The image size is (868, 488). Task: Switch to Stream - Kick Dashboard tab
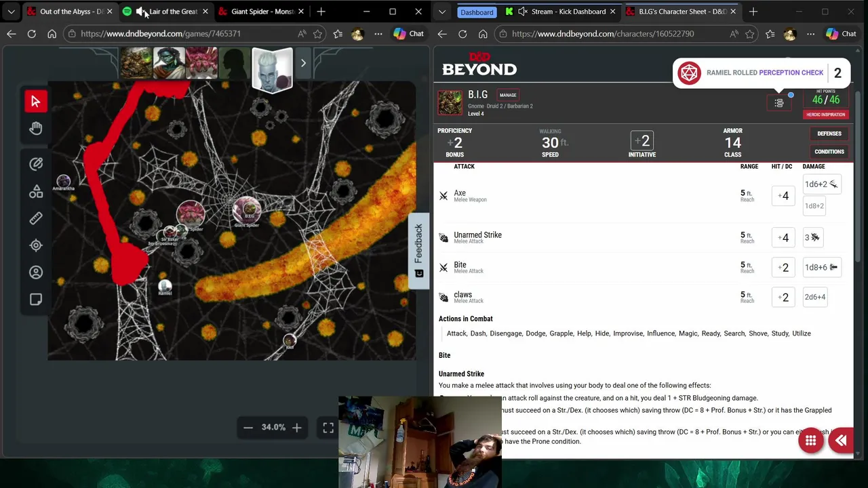561,12
